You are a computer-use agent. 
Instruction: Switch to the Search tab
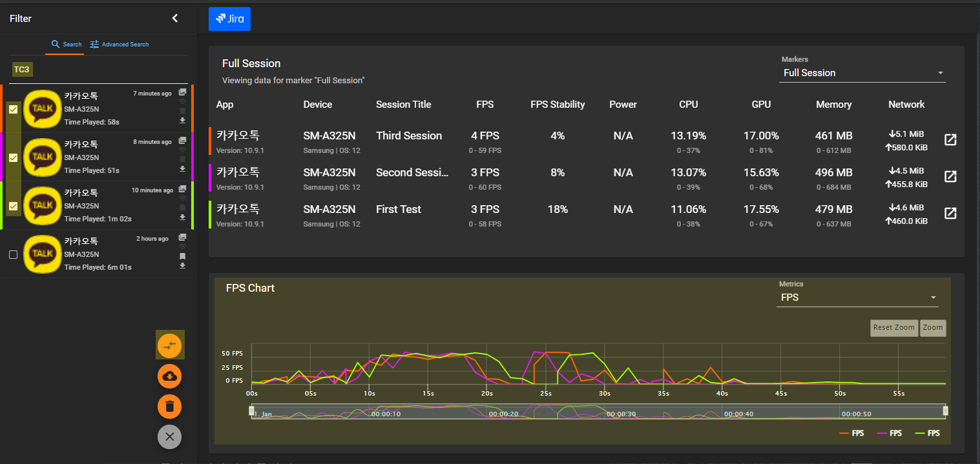coord(67,45)
